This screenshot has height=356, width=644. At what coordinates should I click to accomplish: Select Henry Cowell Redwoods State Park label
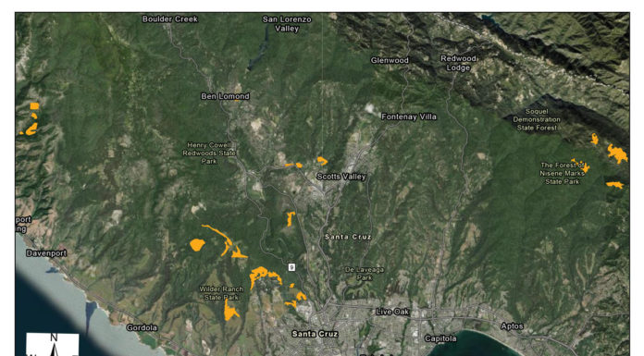(209, 153)
